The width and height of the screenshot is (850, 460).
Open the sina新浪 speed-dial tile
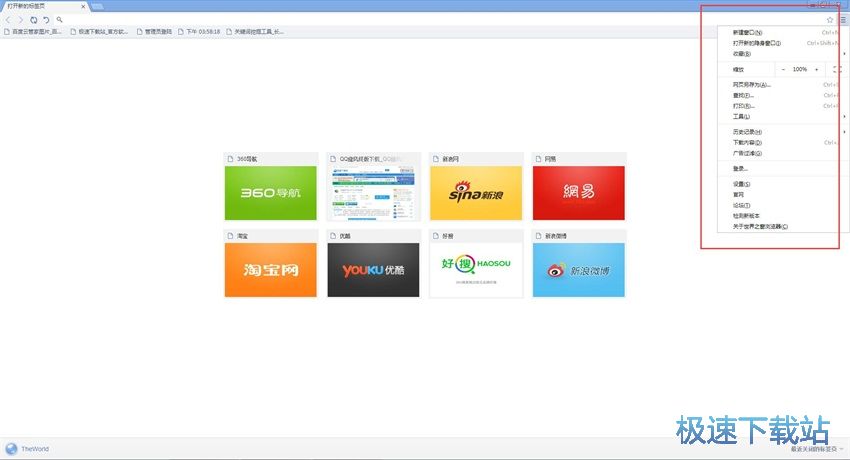[x=476, y=193]
